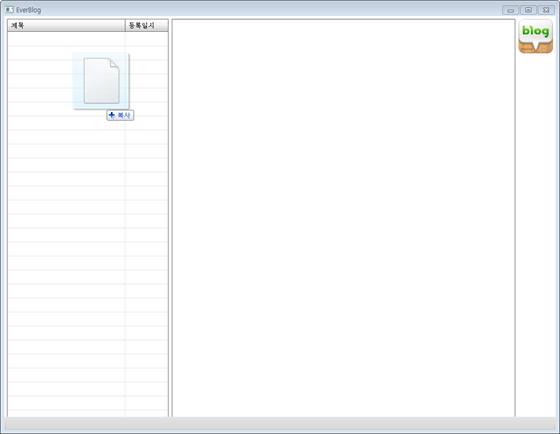The height and width of the screenshot is (434, 560).
Task: Click the bottom row of the post list
Action: coord(88,414)
